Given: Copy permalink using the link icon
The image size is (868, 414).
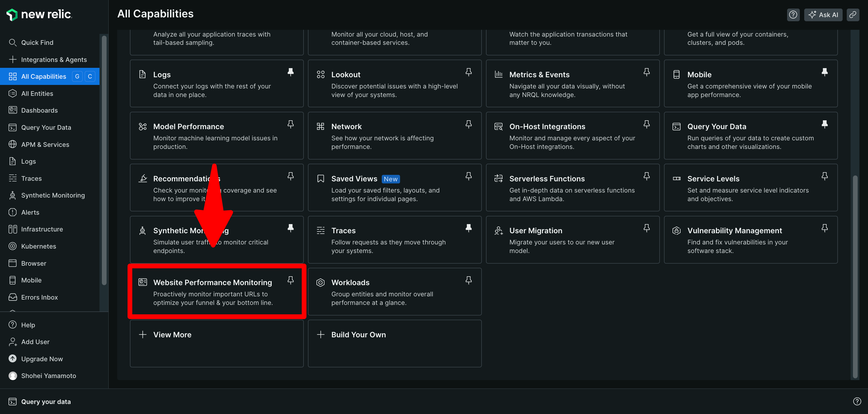Looking at the screenshot, I should point(853,15).
